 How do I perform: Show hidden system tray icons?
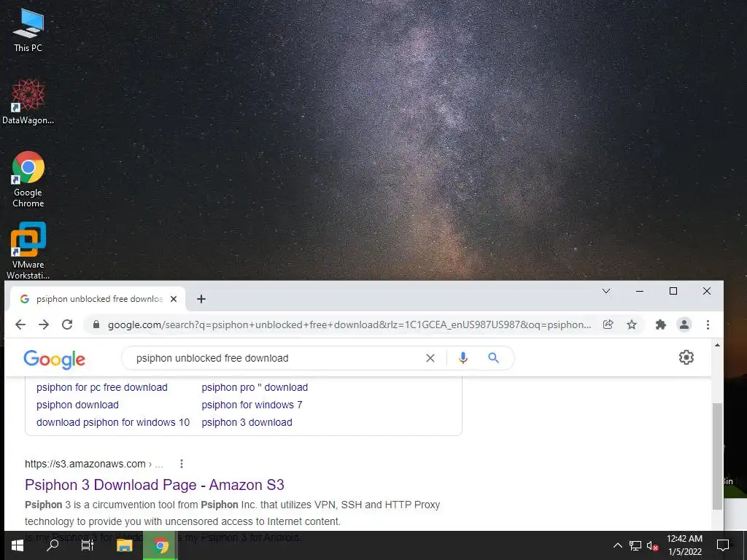coord(617,545)
